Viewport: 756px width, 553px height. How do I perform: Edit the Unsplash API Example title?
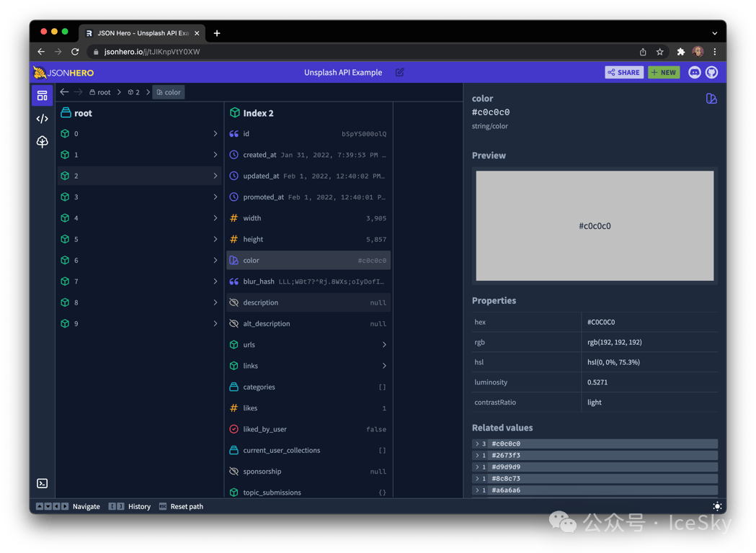(399, 73)
